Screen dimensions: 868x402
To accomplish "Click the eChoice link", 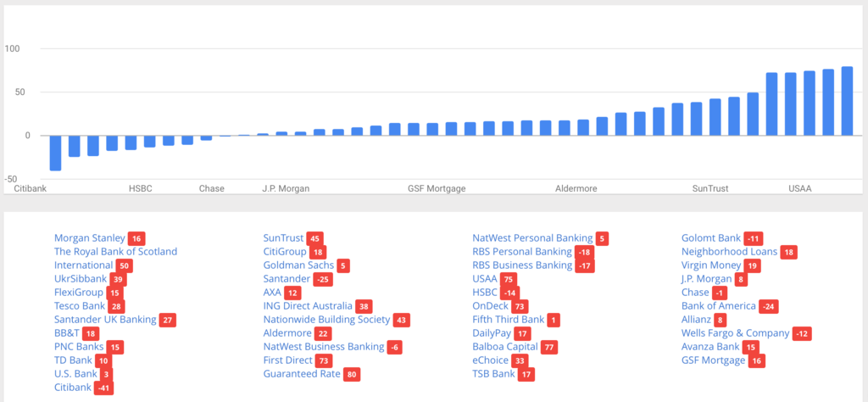I will pyautogui.click(x=490, y=360).
